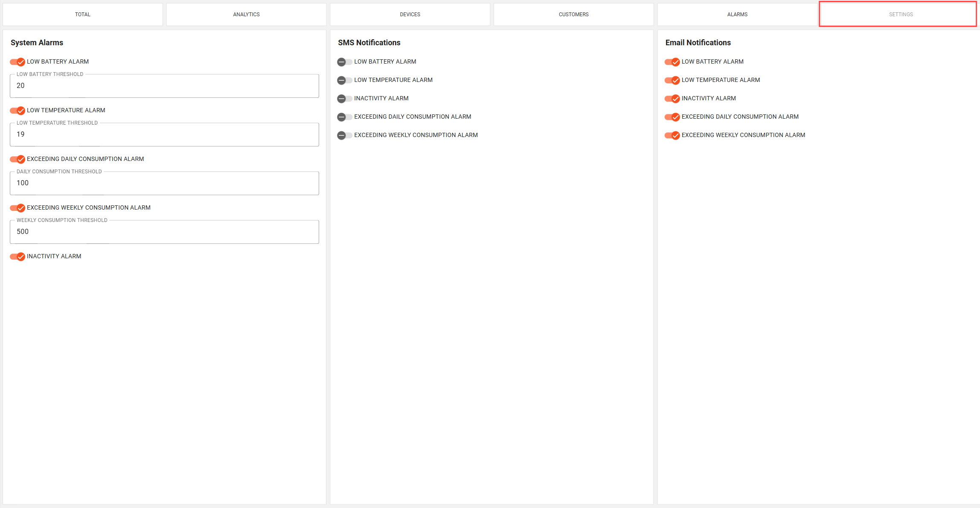This screenshot has width=980, height=508.
Task: Disable System Low Battery Alarm toggle
Action: pos(17,62)
